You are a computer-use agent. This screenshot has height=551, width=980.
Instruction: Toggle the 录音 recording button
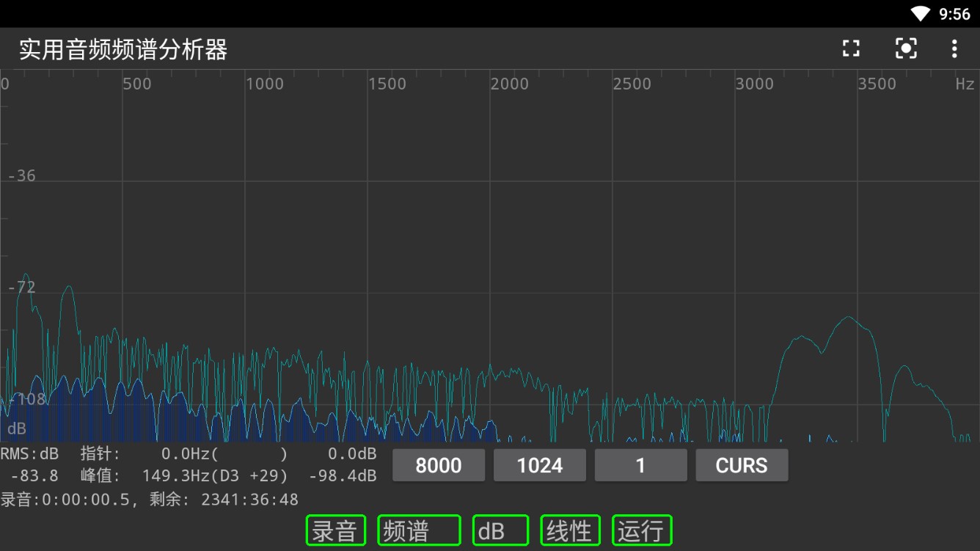pyautogui.click(x=336, y=530)
